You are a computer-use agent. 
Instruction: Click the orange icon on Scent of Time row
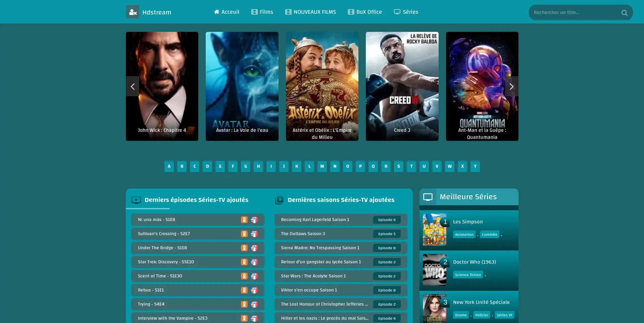point(244,276)
